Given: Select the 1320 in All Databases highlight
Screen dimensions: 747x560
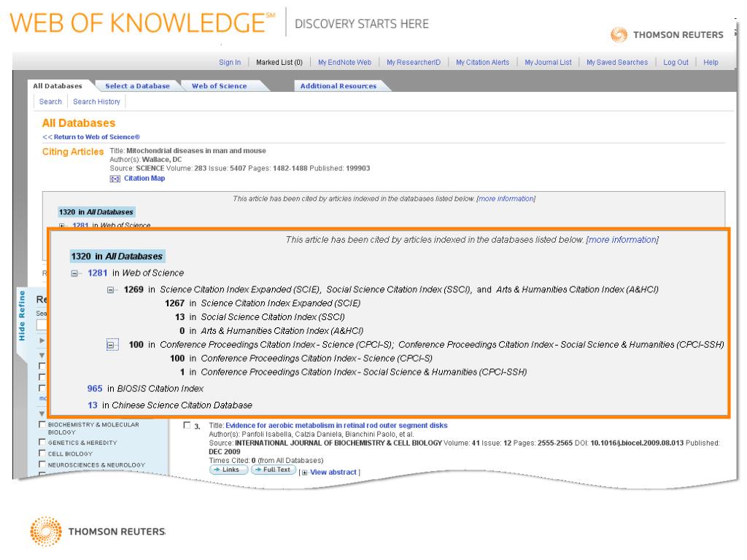Looking at the screenshot, I should point(117,257).
